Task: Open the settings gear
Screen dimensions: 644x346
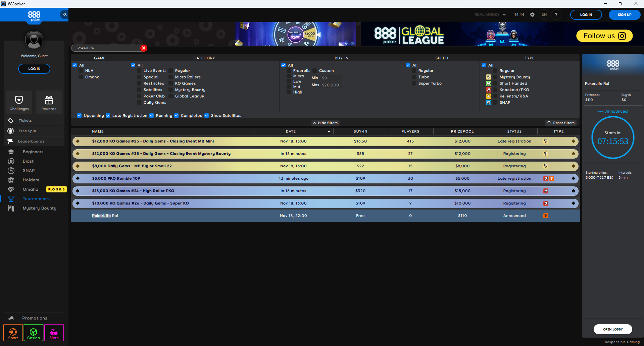Action: (532, 14)
